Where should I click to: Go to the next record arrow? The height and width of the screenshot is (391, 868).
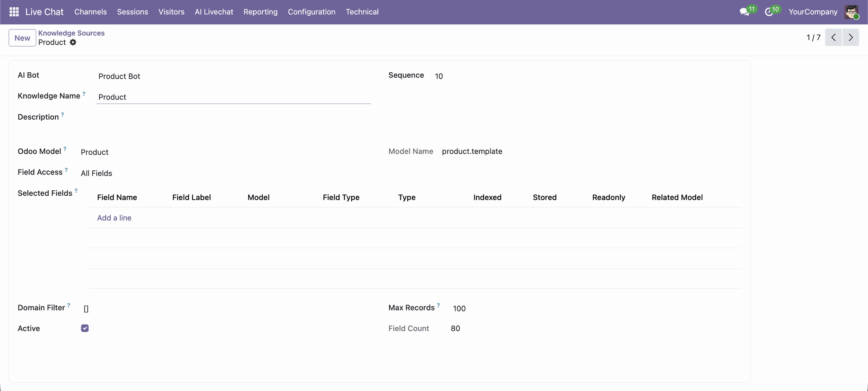pyautogui.click(x=850, y=38)
